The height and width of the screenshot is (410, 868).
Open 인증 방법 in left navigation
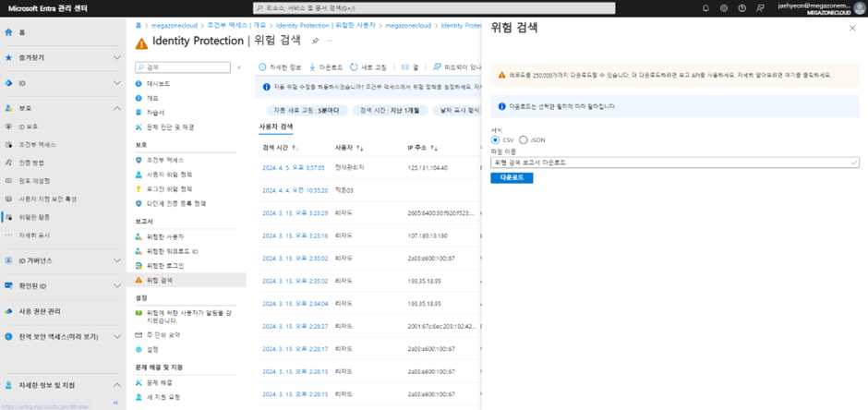[31, 163]
